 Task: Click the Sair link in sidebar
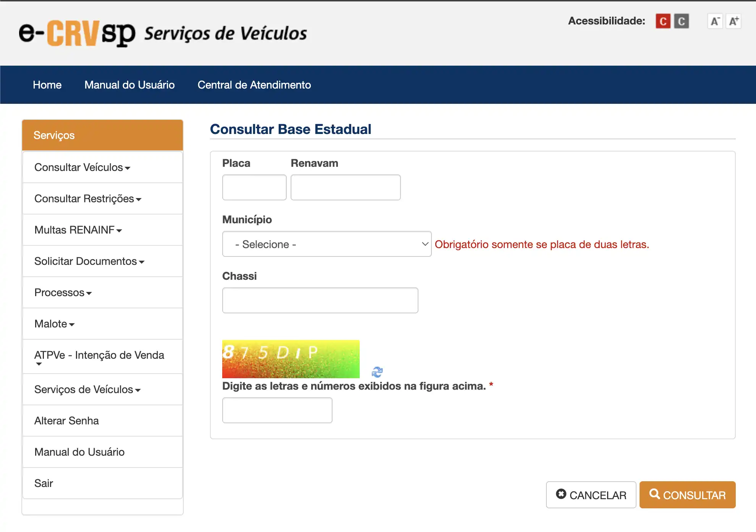pyautogui.click(x=44, y=484)
